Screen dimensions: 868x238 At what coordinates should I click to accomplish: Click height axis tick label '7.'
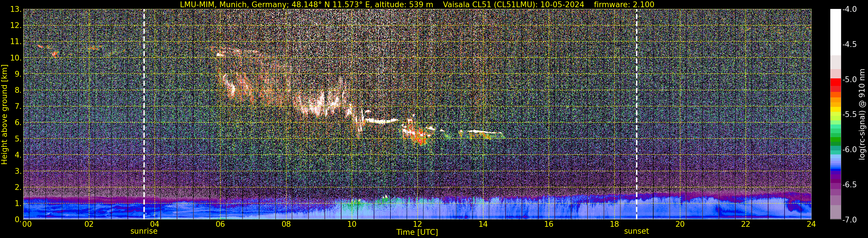18,106
